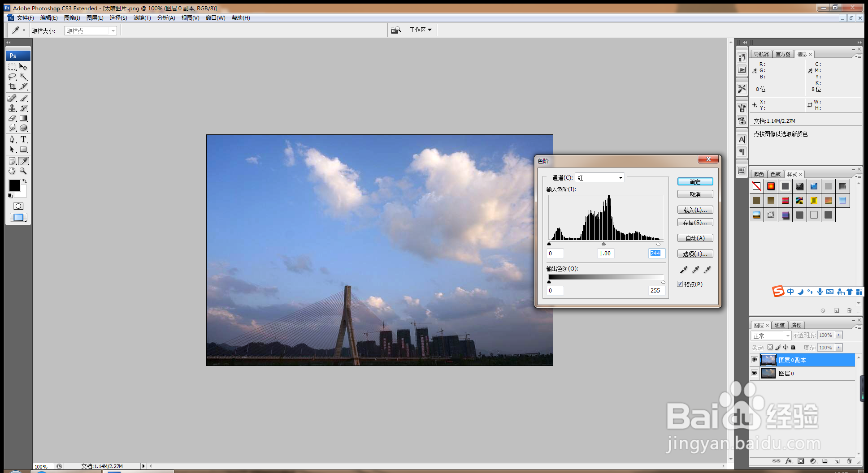The height and width of the screenshot is (473, 868).
Task: Toggle the 预览(P) preview checkbox
Action: (x=680, y=284)
